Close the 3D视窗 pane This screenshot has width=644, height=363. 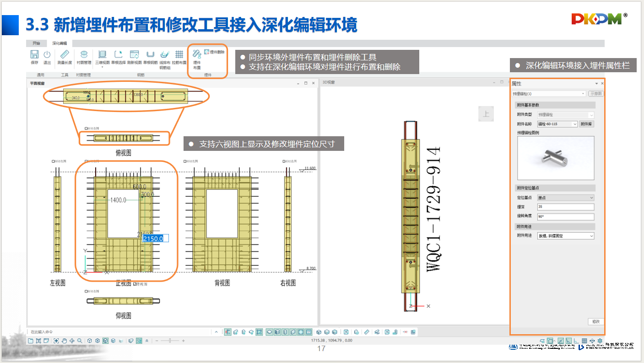(x=509, y=82)
